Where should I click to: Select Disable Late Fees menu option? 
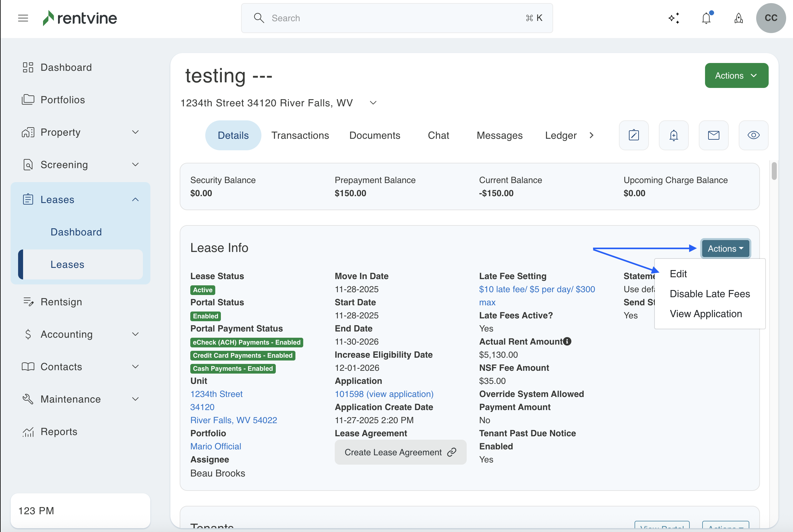709,294
